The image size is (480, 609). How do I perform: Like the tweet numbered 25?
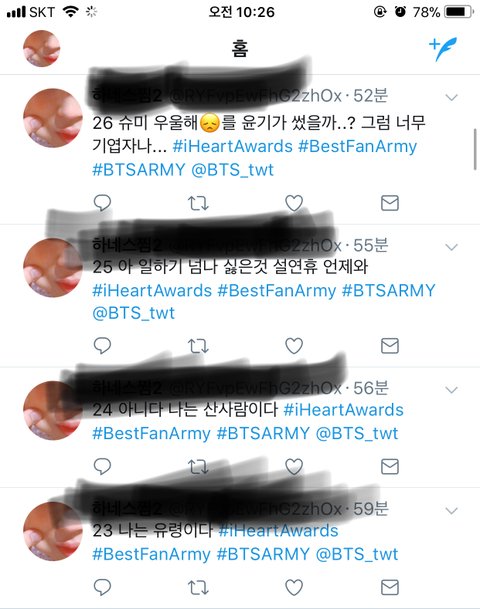(294, 346)
